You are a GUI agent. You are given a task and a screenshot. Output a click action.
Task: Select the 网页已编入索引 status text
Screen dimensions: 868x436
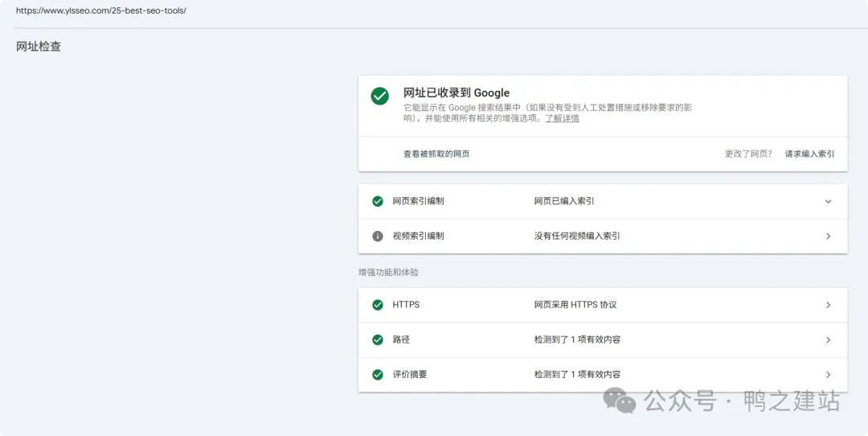pyautogui.click(x=564, y=201)
